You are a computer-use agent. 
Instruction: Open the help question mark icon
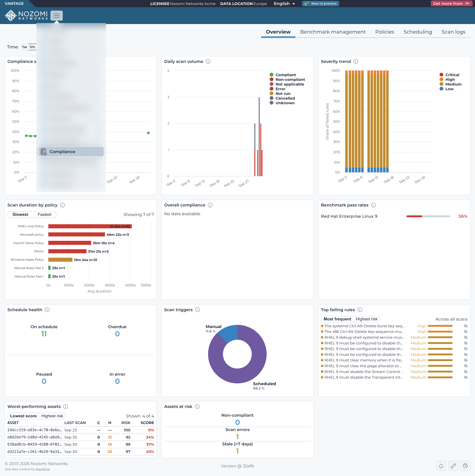click(465, 466)
